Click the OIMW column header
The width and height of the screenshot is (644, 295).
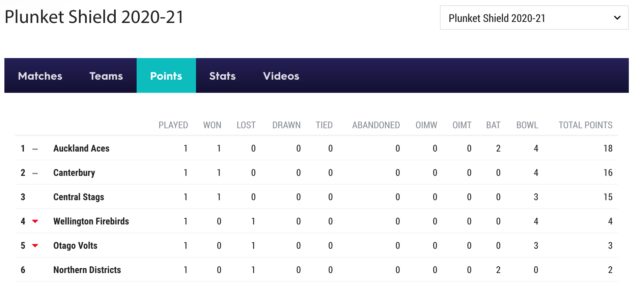426,125
